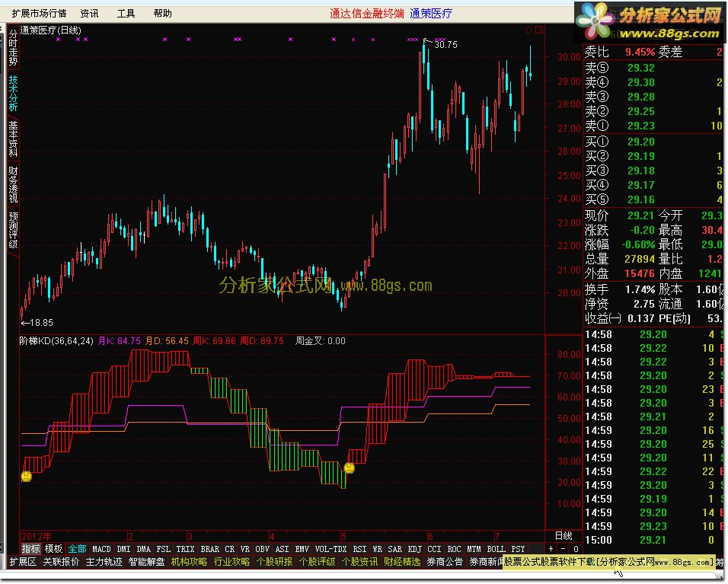Click the 30.75 high price label
This screenshot has height=584, width=728.
(445, 45)
